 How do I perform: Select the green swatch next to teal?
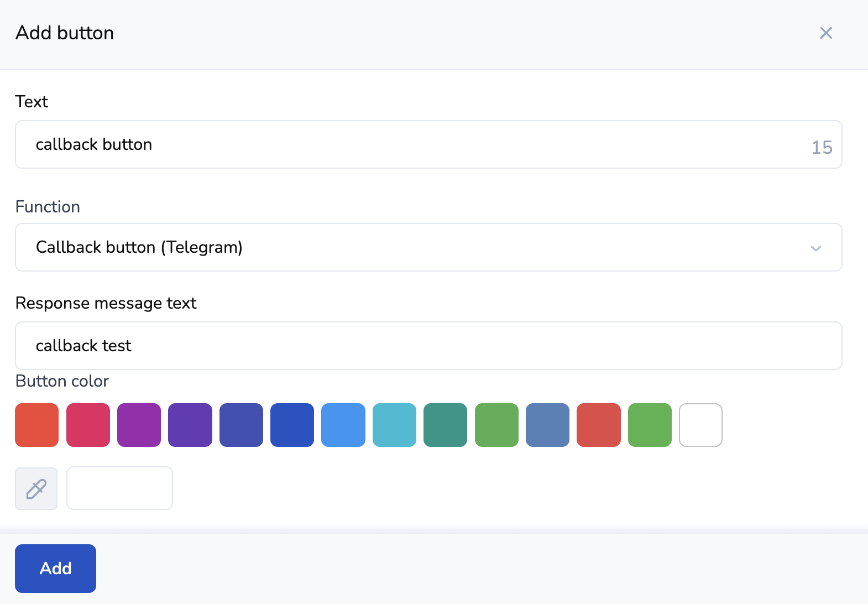[x=496, y=425]
